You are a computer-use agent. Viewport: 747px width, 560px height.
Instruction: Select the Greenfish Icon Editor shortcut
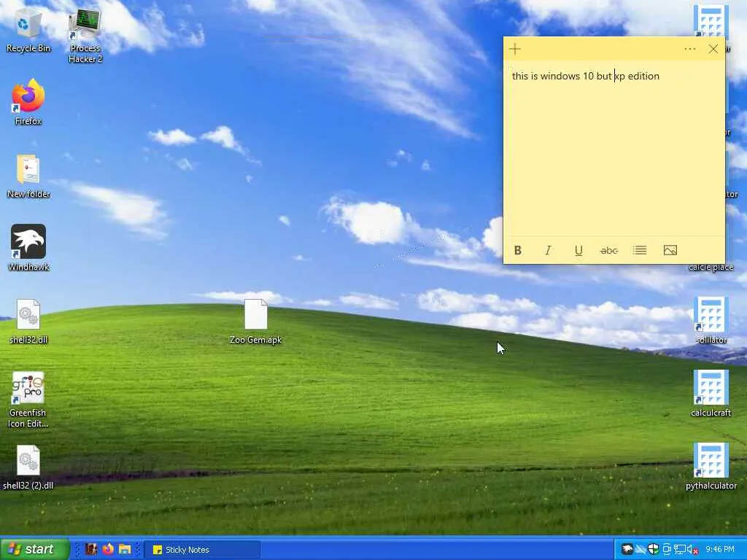tap(28, 400)
